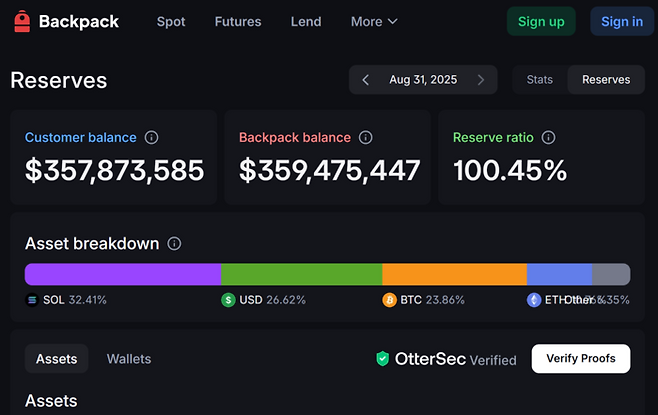Click the purple SOL bar segment

pos(123,274)
